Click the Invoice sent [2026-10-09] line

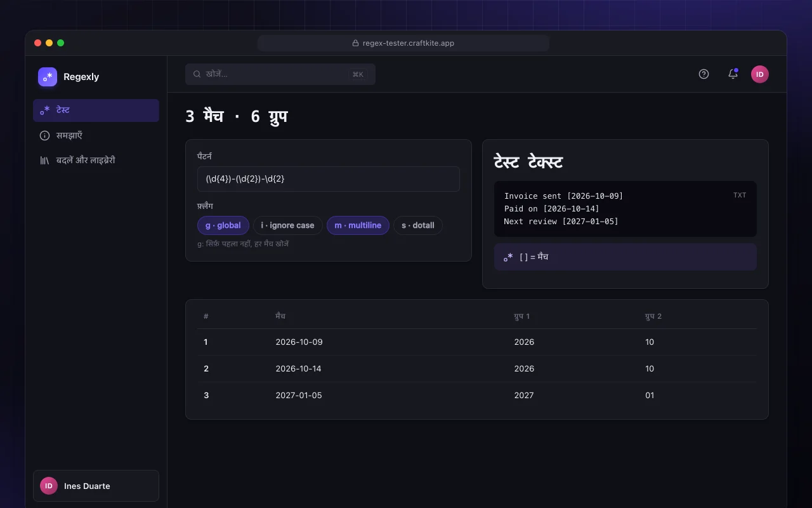point(563,196)
